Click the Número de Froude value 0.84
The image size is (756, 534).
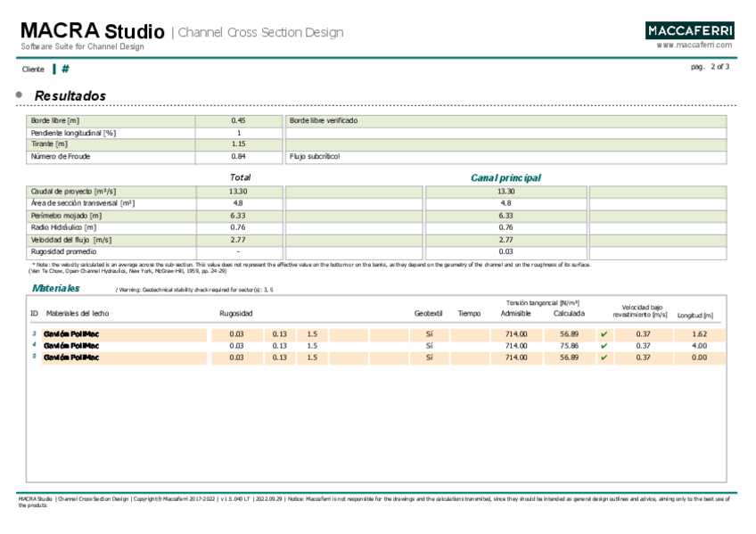click(x=238, y=157)
